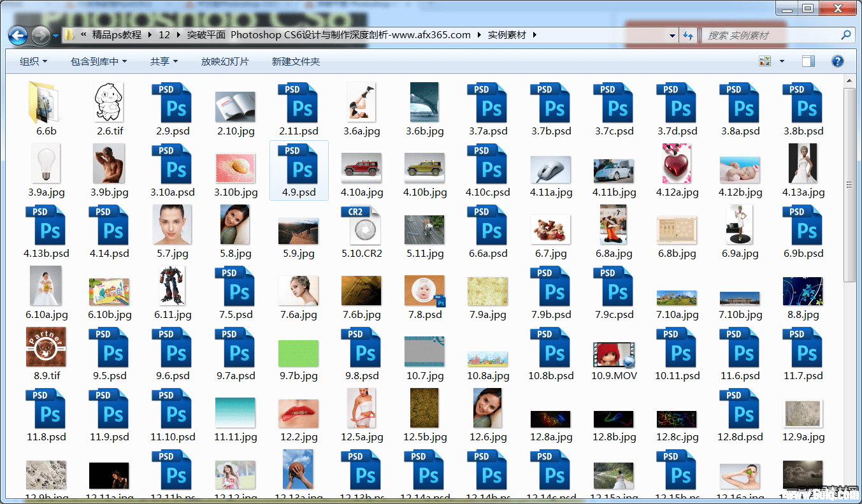
Task: Select the 8.9.tif Partner logo thumbnail
Action: point(46,347)
